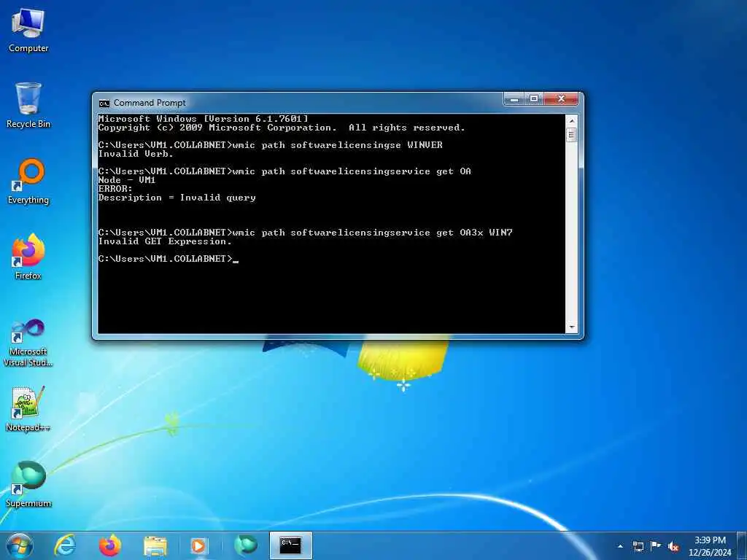Click the command line ending in OA3x WIN7

[306, 233]
